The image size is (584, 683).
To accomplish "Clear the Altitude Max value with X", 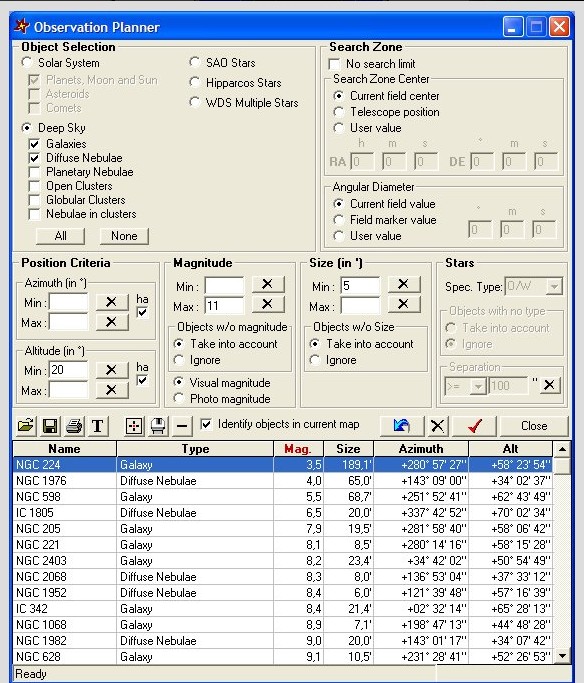I will (112, 389).
